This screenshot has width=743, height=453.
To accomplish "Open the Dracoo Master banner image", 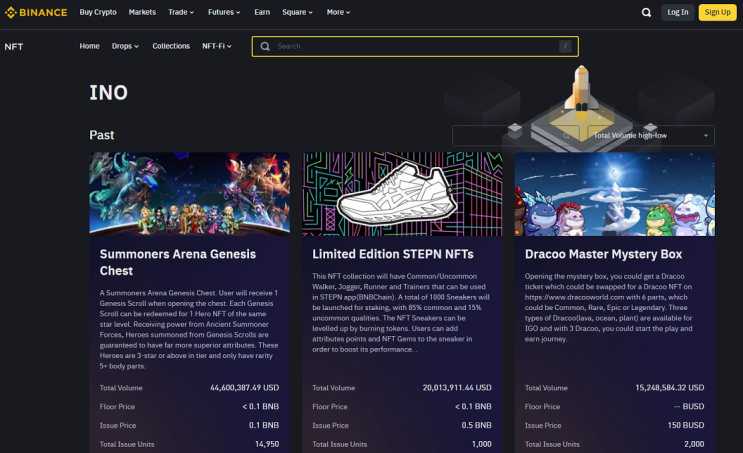I will [x=615, y=194].
